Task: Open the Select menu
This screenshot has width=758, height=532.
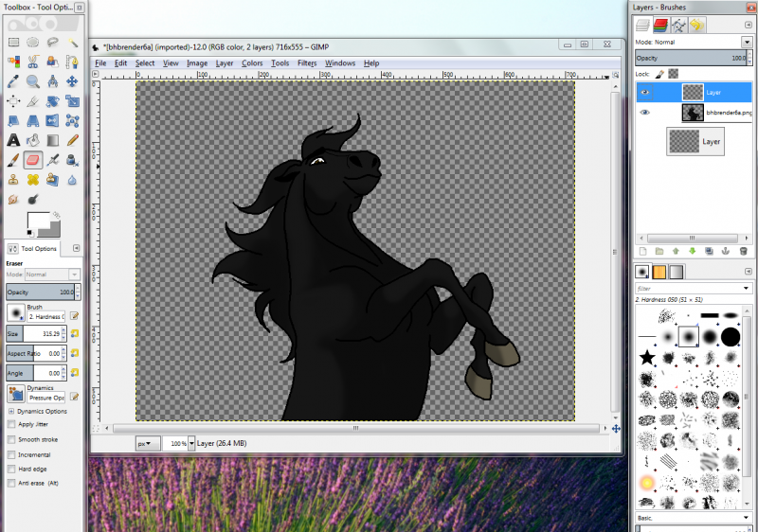Action: (145, 63)
